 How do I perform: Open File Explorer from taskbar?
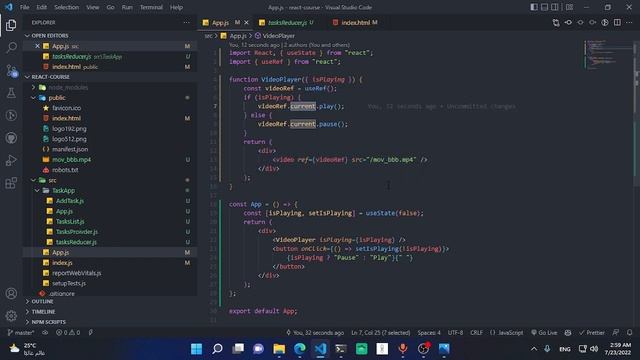point(279,349)
